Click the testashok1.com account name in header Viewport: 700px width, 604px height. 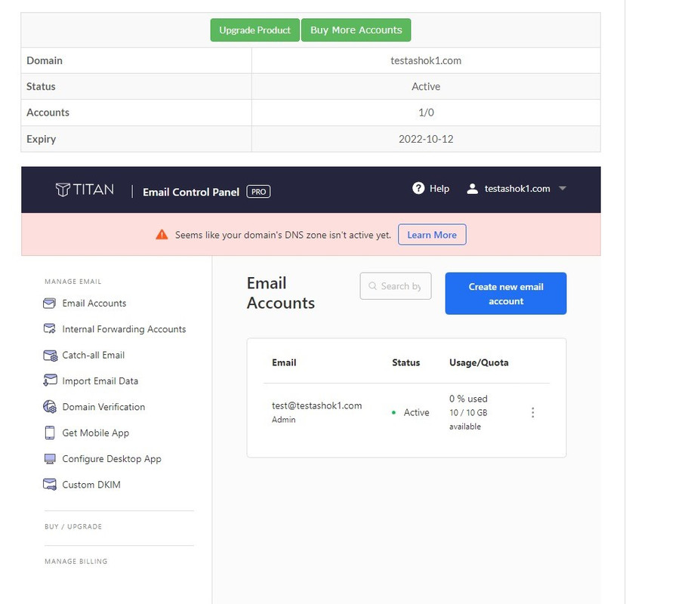(x=517, y=189)
